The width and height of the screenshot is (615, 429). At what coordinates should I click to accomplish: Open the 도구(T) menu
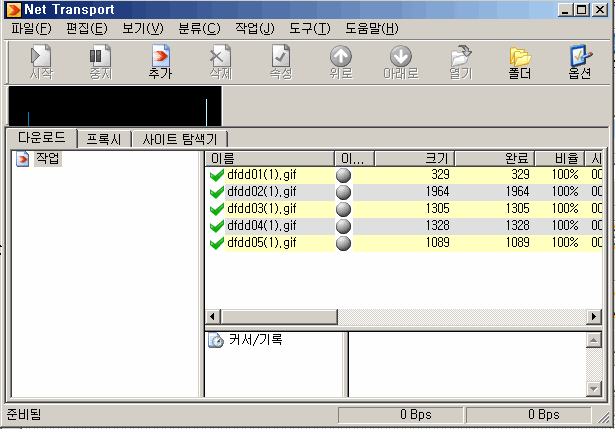click(310, 28)
